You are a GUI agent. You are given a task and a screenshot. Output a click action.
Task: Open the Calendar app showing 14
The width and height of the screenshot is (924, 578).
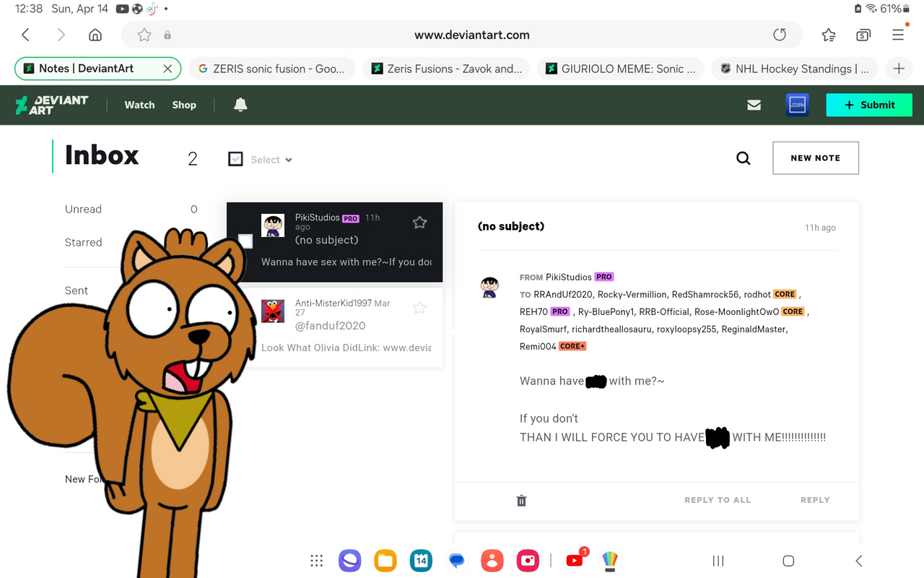click(x=421, y=561)
